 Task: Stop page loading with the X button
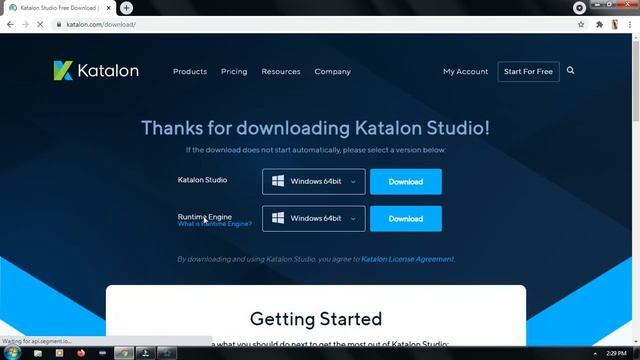[40, 24]
